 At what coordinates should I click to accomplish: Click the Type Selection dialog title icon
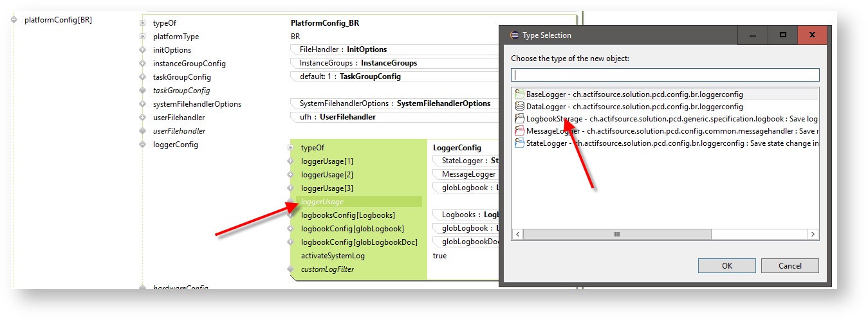515,35
